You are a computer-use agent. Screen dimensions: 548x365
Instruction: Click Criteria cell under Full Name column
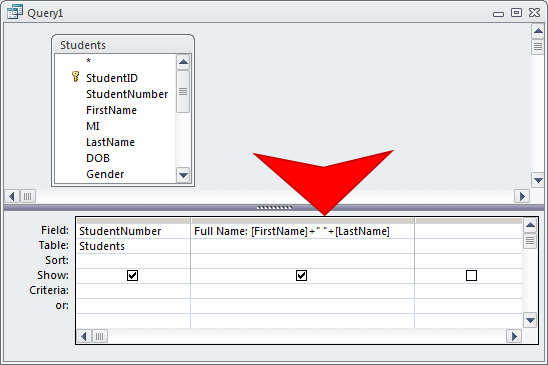302,291
